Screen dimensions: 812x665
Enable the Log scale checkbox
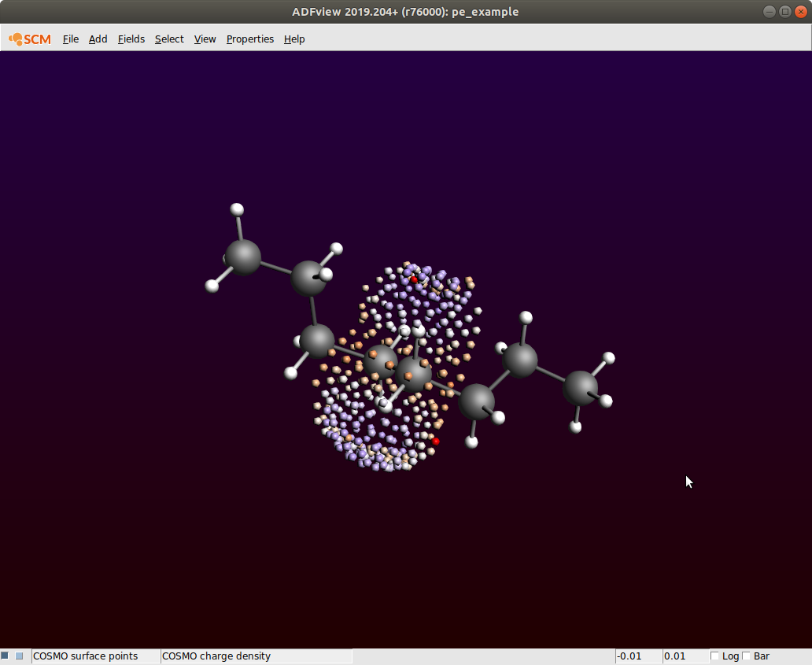714,656
